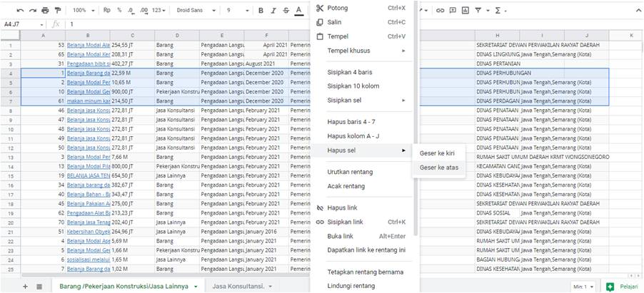Select the paint format roller icon

pos(58,10)
